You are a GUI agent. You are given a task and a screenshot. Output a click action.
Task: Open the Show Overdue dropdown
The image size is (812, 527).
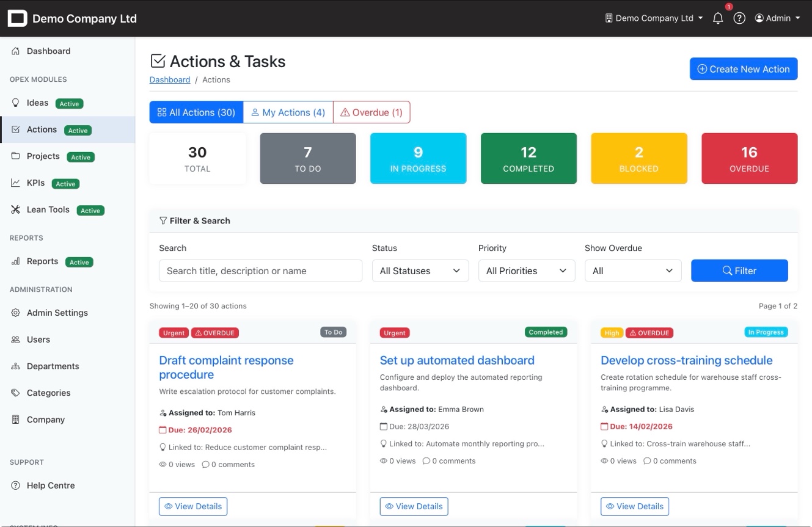632,271
